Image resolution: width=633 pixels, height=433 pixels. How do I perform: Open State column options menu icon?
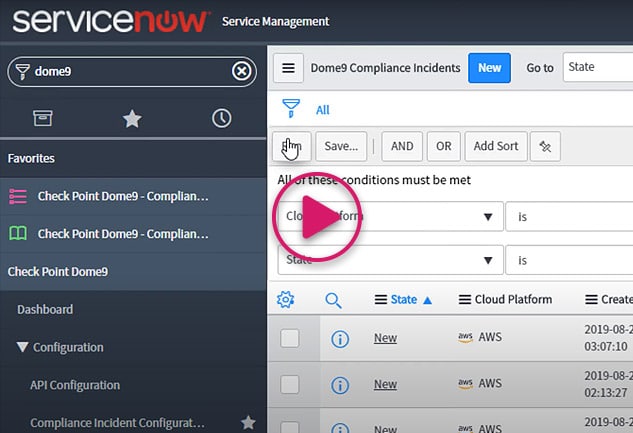pyautogui.click(x=381, y=300)
